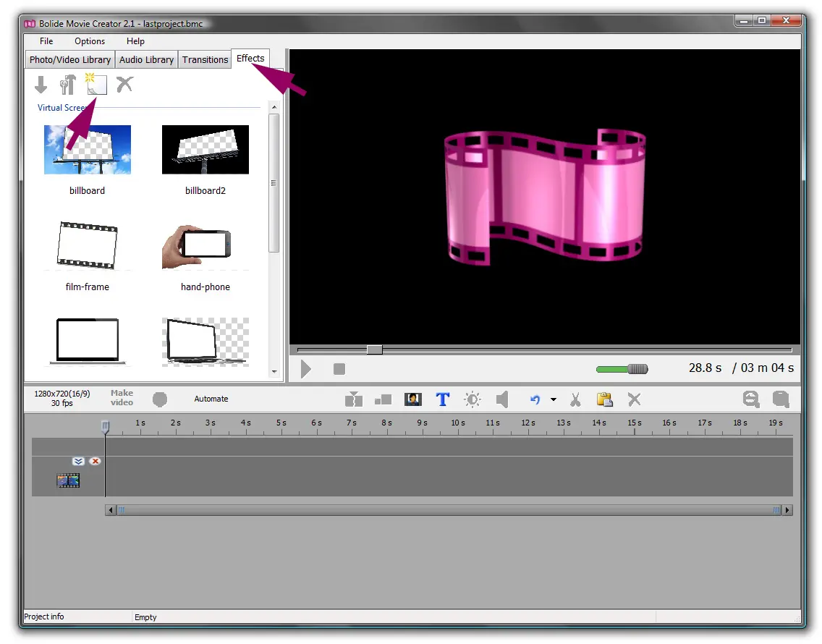
Task: Click the Text tool icon
Action: pos(443,399)
